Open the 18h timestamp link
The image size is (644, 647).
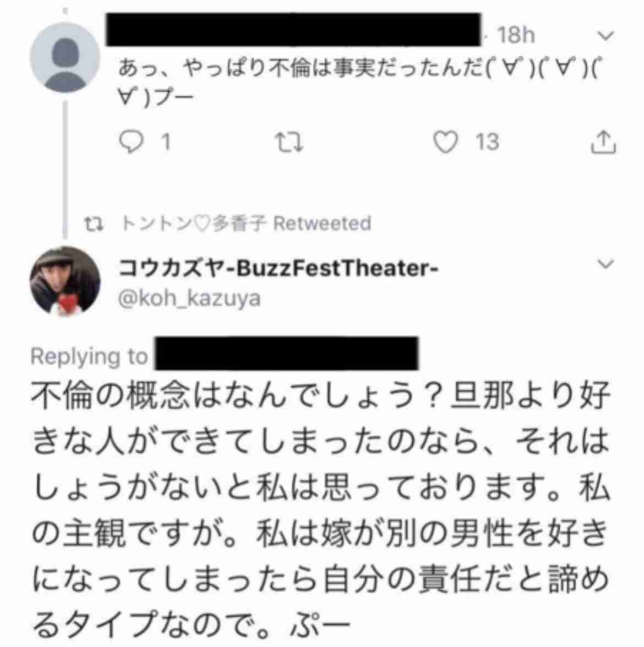(x=516, y=35)
